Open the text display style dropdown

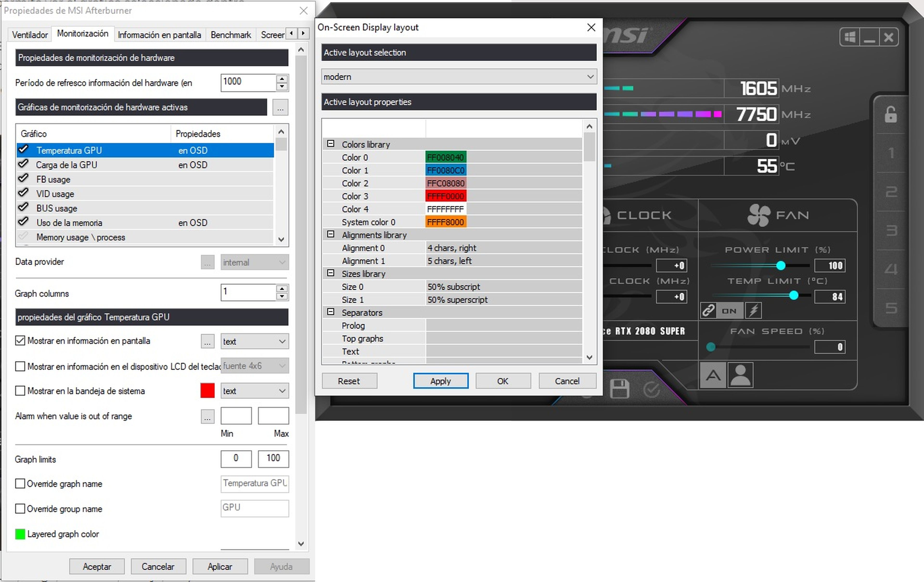pyautogui.click(x=254, y=341)
